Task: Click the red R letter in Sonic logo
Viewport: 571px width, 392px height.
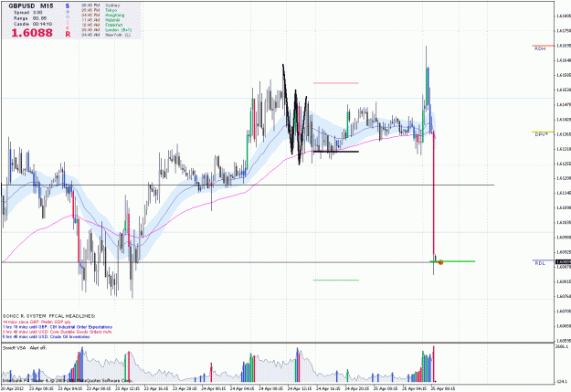Action: 68,34
